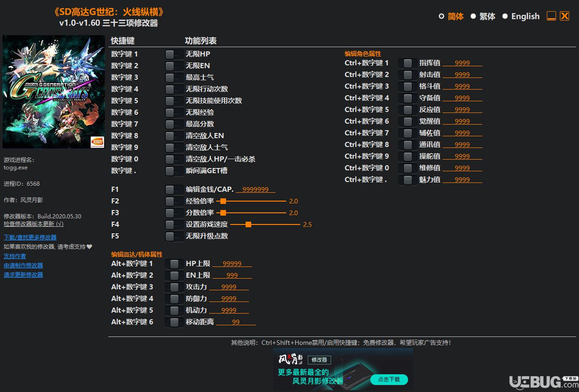
Task: Close the trainer window
Action: [565, 16]
